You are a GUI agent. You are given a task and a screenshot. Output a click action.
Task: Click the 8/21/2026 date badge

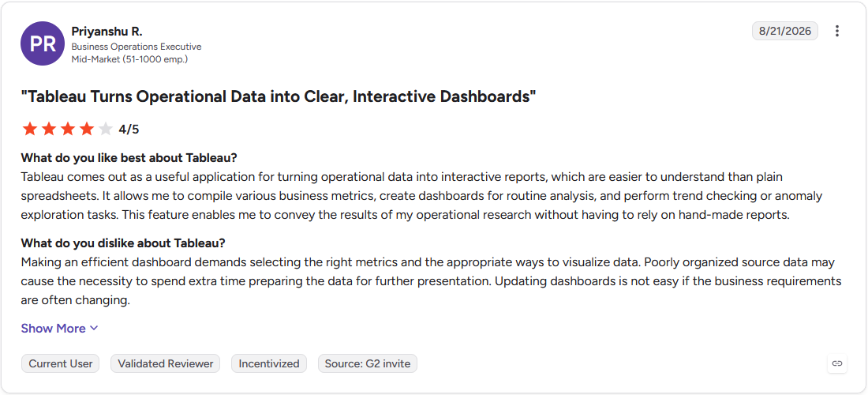click(x=785, y=31)
